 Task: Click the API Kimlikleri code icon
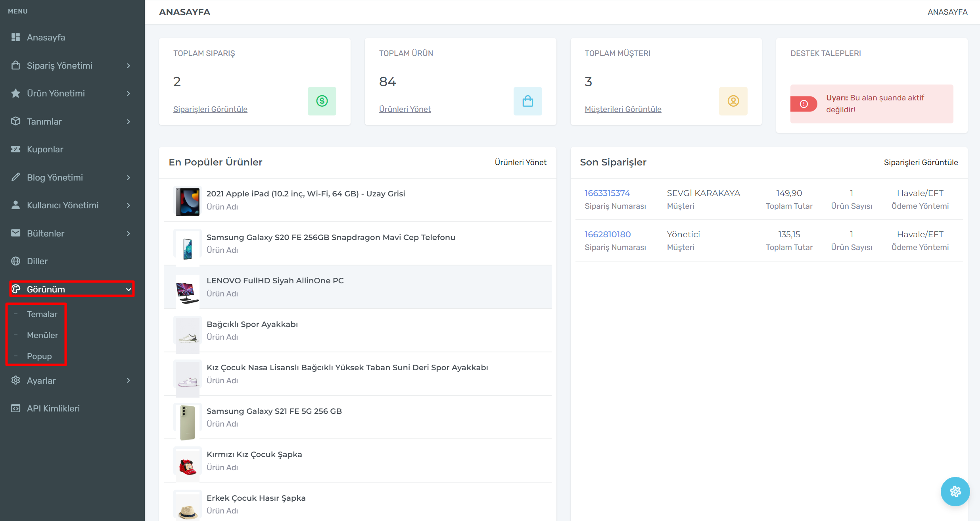tap(15, 408)
